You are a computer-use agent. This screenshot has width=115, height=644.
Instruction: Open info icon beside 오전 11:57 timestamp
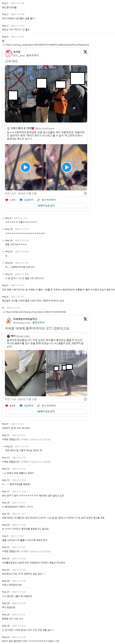(85, 193)
